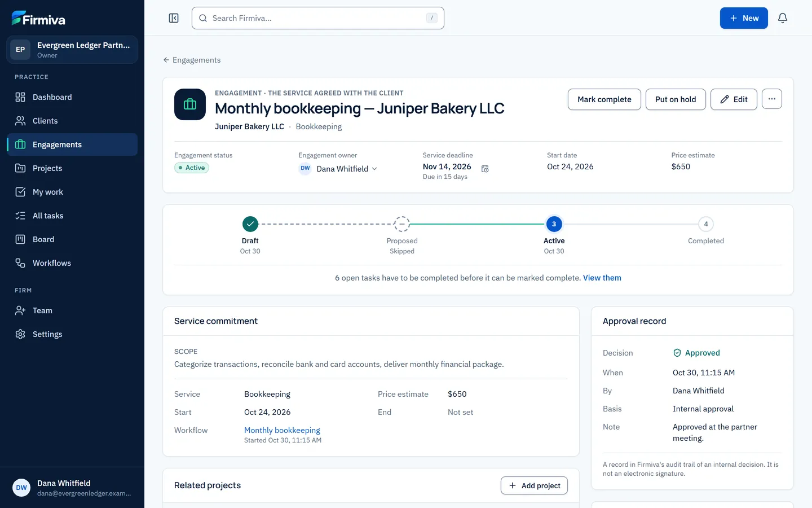The height and width of the screenshot is (508, 812).
Task: Click Mark complete
Action: 604,99
